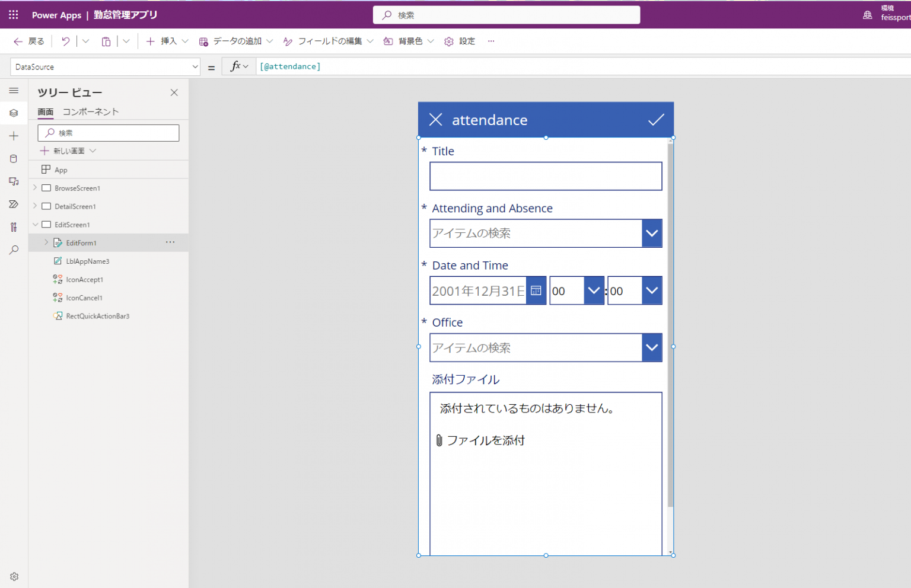Viewport: 911px width, 588px height.
Task: Switch to the コンポーネント tab
Action: tap(91, 111)
